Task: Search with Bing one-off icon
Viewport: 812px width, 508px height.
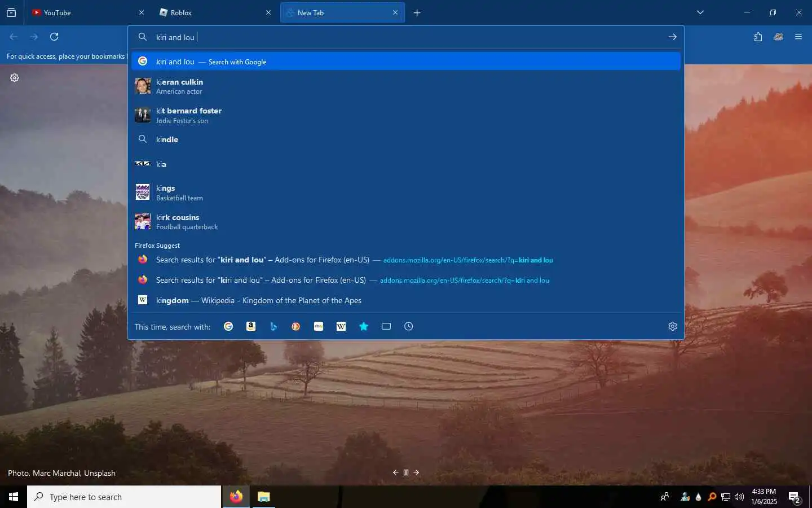Action: [x=273, y=326]
